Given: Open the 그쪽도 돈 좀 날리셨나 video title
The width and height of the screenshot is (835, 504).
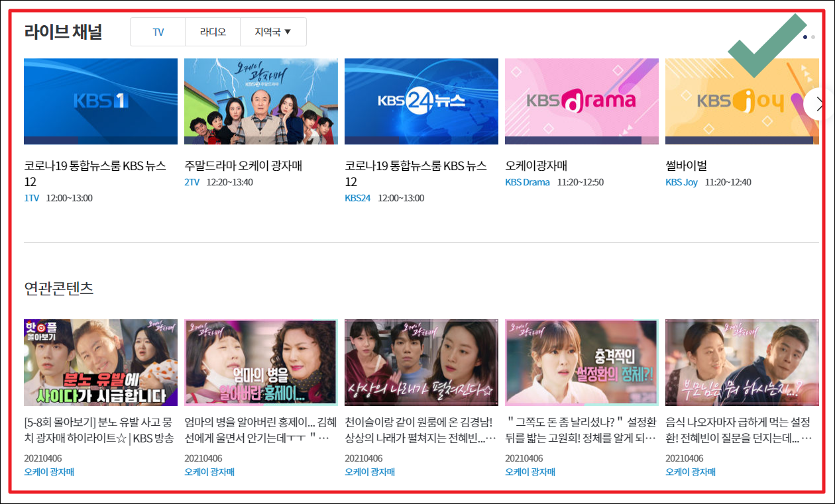Looking at the screenshot, I should click(581, 430).
